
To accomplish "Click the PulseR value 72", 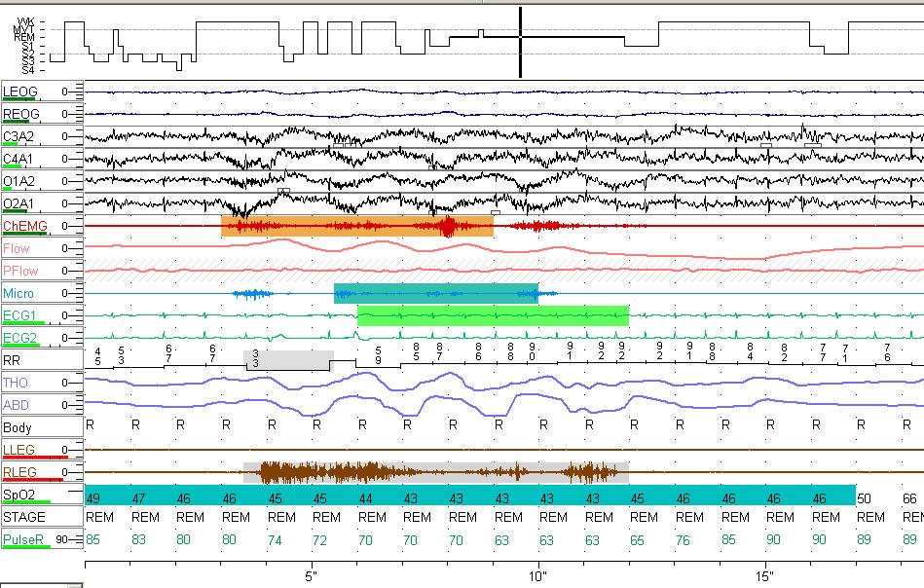I will tap(320, 539).
